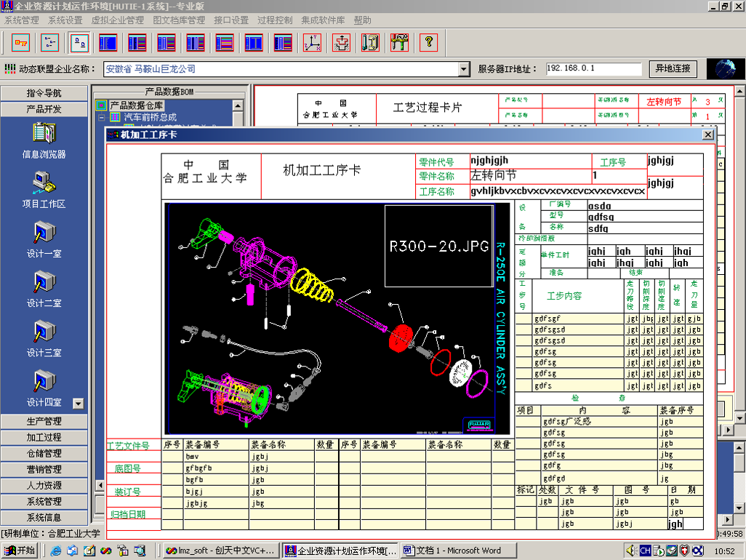Click the 开始 Start button on the taskbar
746x560 pixels.
20,551
